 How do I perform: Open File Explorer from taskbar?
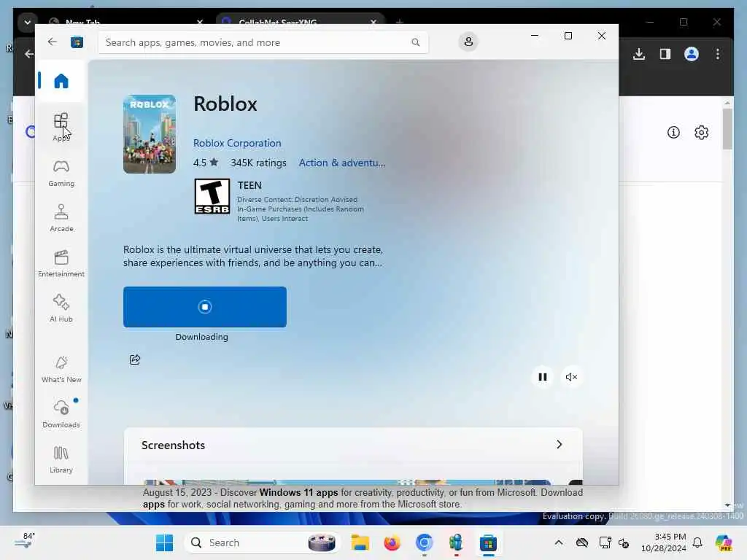click(x=360, y=542)
